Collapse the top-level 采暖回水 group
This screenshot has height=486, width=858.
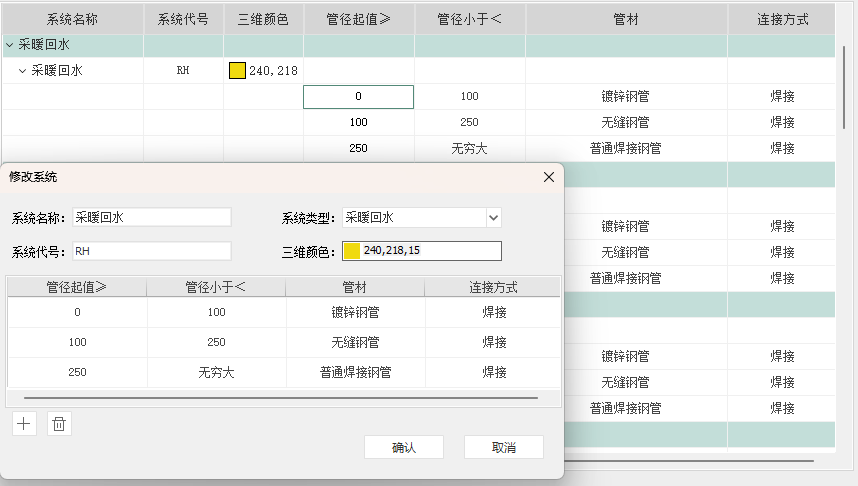point(10,45)
